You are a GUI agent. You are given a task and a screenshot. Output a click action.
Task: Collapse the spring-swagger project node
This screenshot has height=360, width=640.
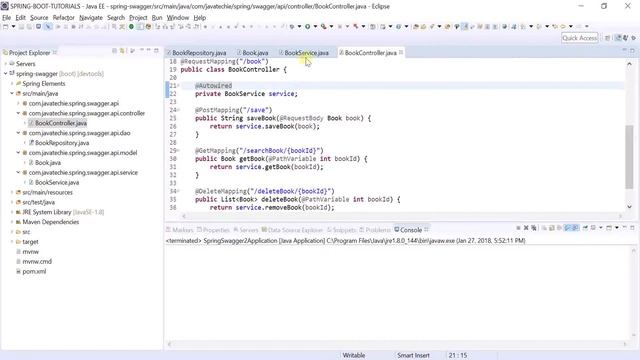pyautogui.click(x=6, y=73)
